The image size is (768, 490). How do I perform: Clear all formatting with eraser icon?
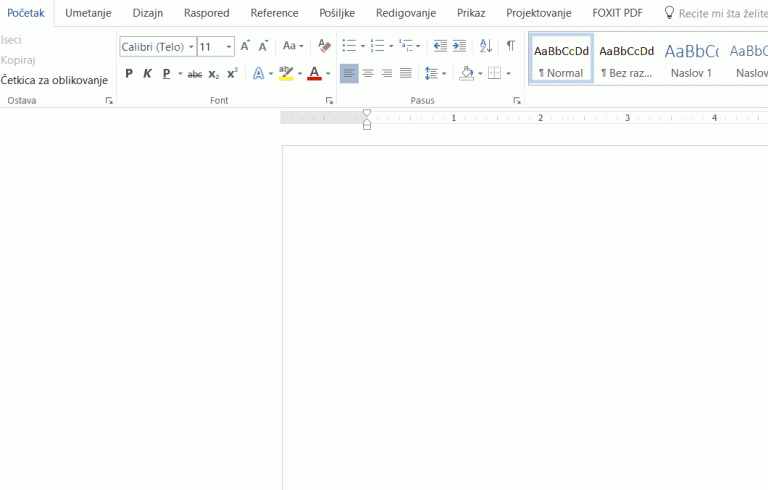pos(324,46)
